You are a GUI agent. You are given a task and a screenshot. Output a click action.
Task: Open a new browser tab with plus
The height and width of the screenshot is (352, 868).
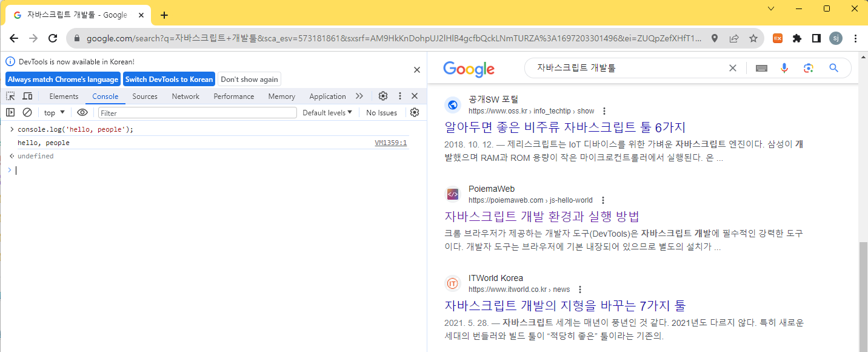164,15
